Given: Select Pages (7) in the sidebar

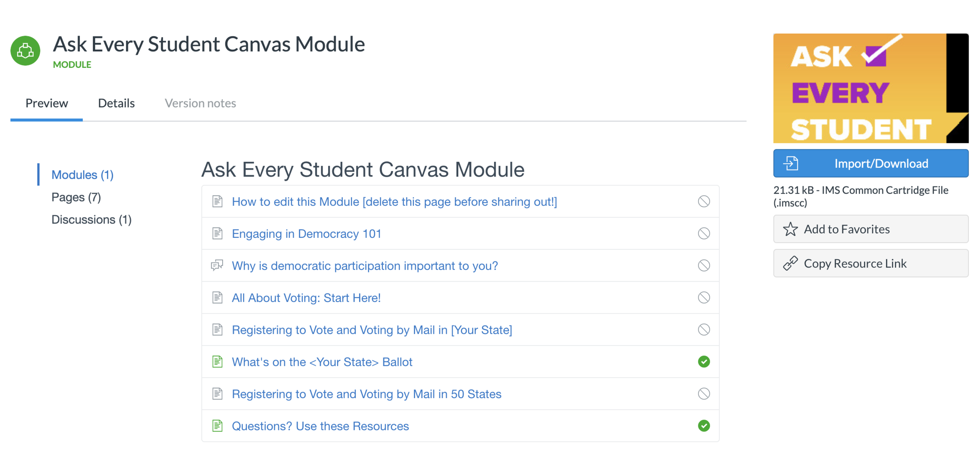Looking at the screenshot, I should click(x=76, y=197).
